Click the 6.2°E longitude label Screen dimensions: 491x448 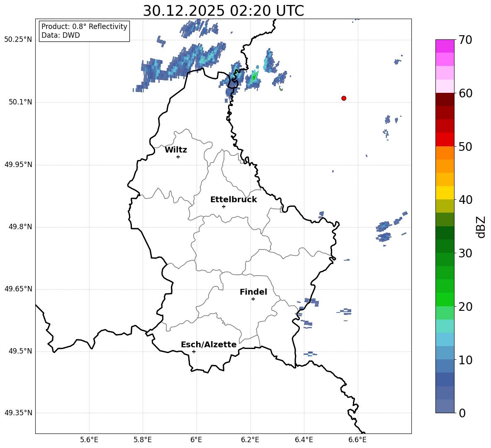(250, 440)
